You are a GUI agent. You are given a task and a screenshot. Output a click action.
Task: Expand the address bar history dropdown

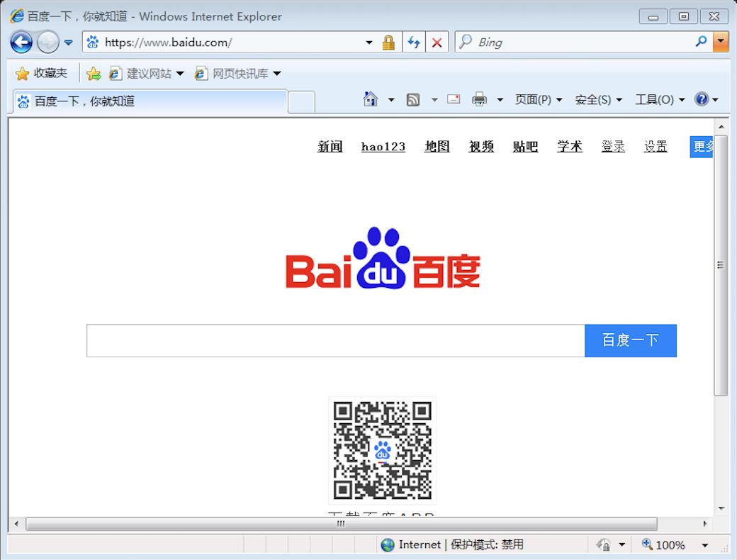tap(368, 42)
